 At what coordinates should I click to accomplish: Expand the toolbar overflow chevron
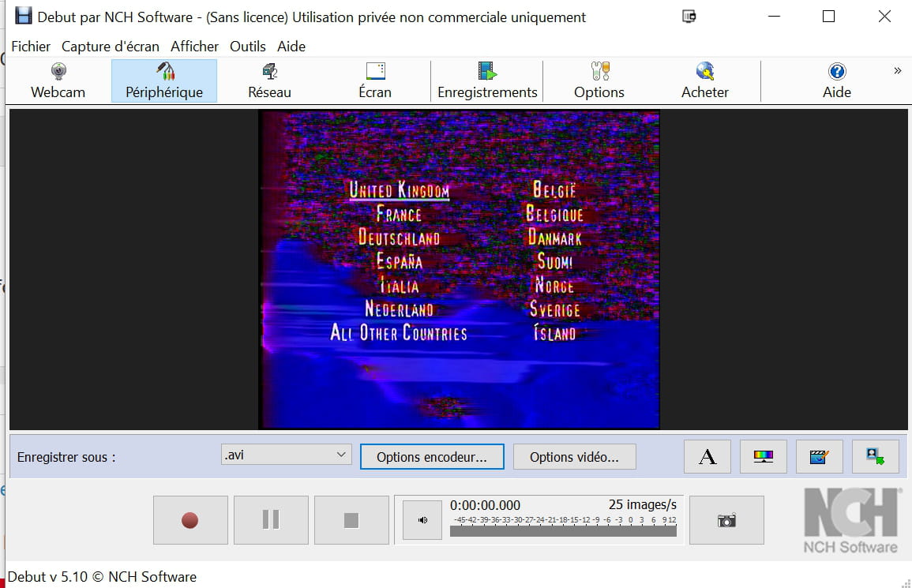click(898, 71)
